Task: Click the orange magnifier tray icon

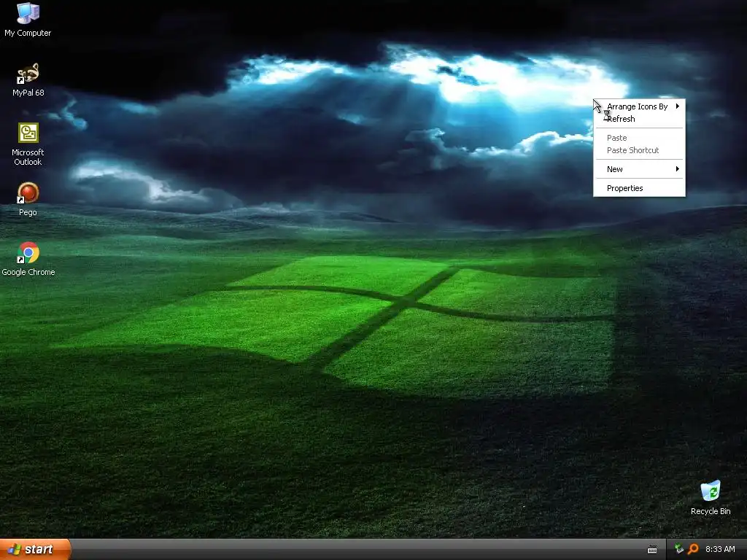Action: [693, 549]
